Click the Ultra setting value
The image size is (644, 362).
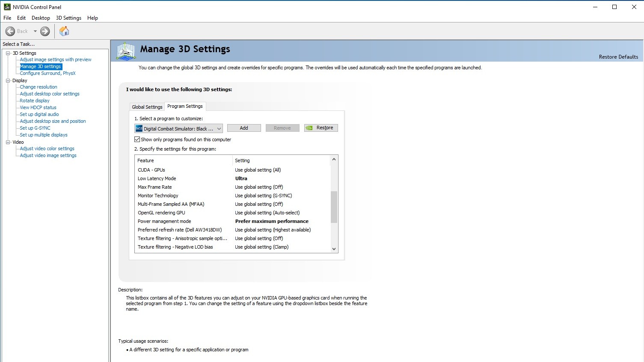[x=241, y=178]
